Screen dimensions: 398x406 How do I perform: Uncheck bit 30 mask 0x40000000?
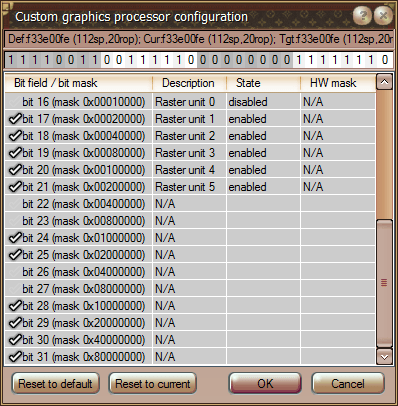(x=15, y=340)
